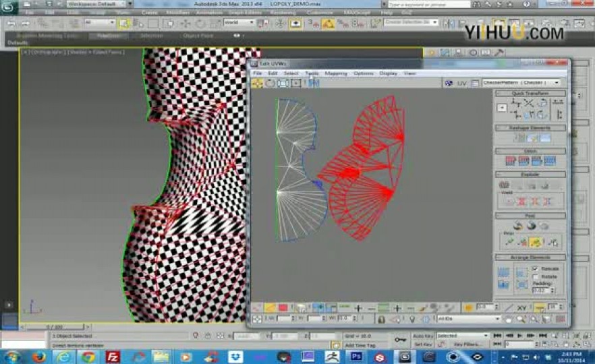Select the yellow Edge sub-object mode icon
This screenshot has height=364, width=595.
tap(270, 307)
